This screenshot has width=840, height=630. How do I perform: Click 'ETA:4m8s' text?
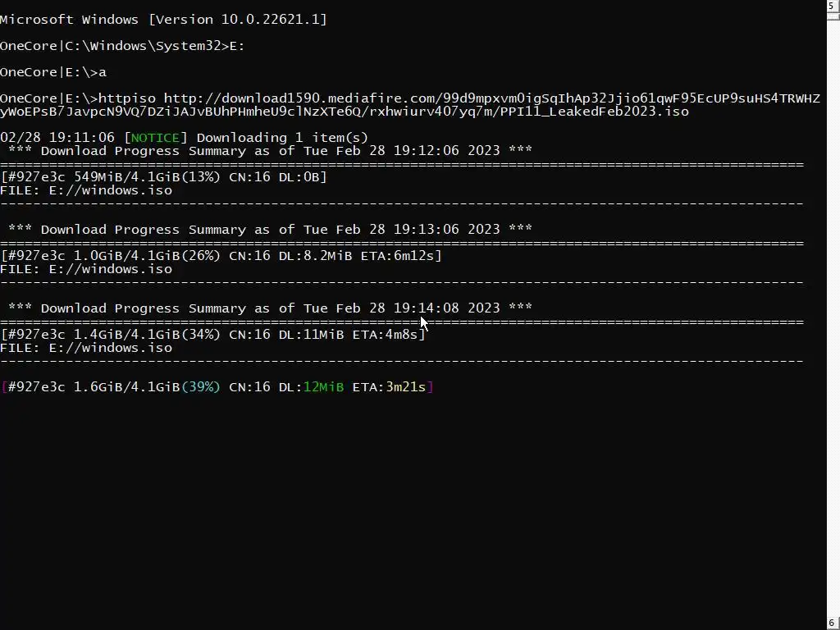[x=385, y=335]
